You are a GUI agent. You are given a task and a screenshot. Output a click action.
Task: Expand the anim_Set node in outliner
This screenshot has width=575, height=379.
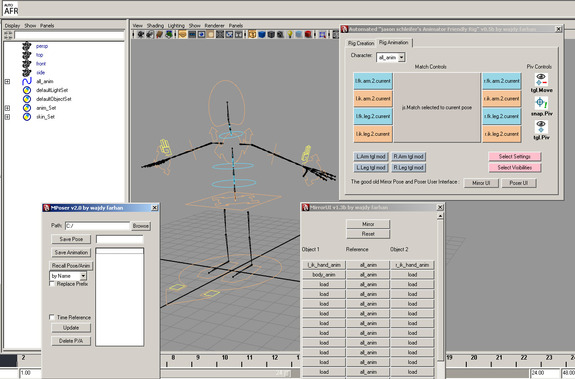(x=7, y=108)
